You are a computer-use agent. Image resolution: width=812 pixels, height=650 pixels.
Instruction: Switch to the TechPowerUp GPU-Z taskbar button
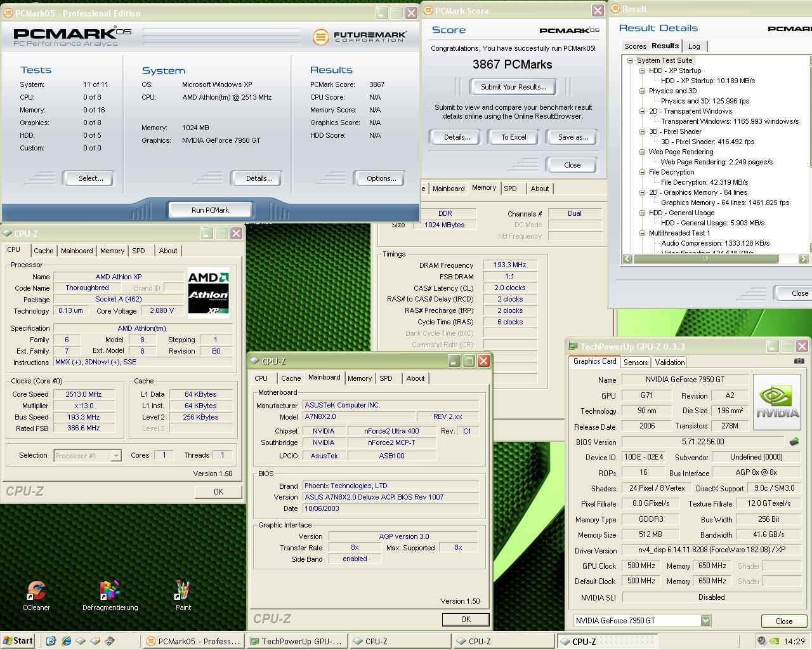click(x=296, y=641)
